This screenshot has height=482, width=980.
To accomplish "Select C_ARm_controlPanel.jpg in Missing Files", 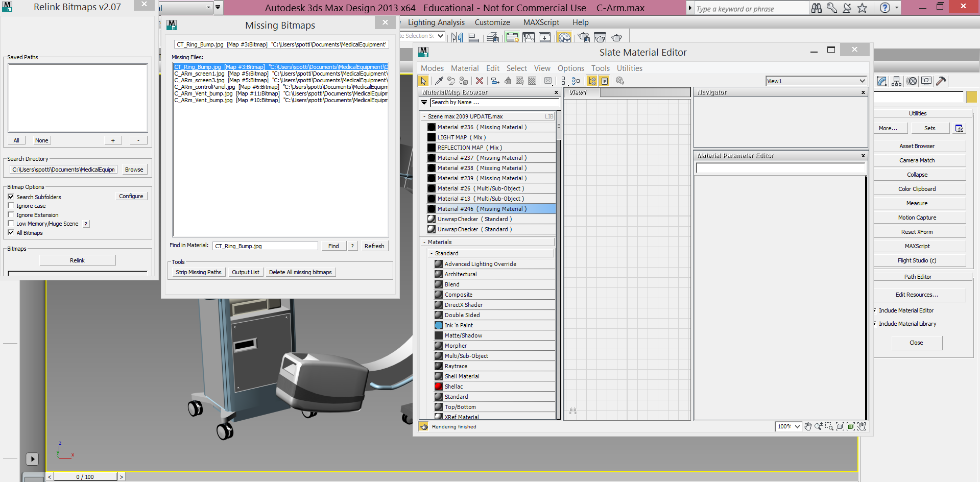I will pyautogui.click(x=280, y=87).
